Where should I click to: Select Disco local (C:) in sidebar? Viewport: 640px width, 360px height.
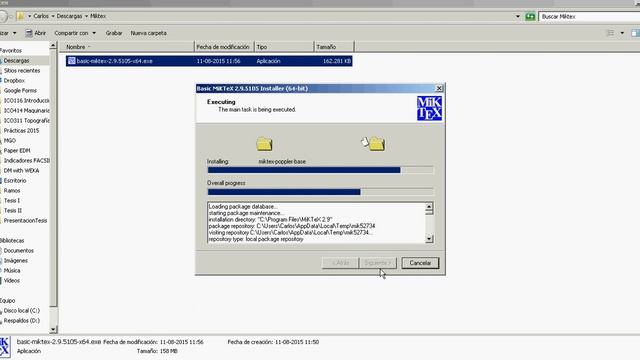point(21,311)
